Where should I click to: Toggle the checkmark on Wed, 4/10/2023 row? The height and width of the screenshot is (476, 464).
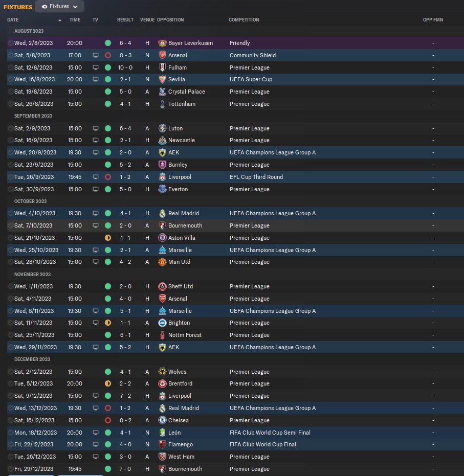point(10,213)
